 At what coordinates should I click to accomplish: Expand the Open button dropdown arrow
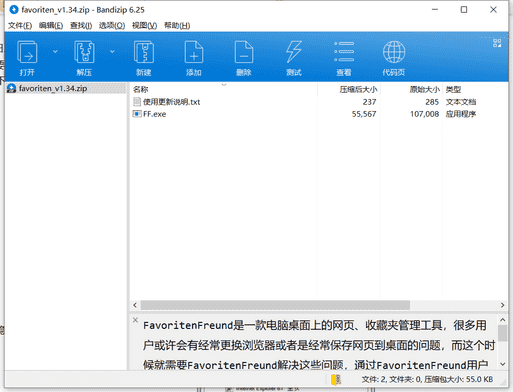tap(55, 51)
